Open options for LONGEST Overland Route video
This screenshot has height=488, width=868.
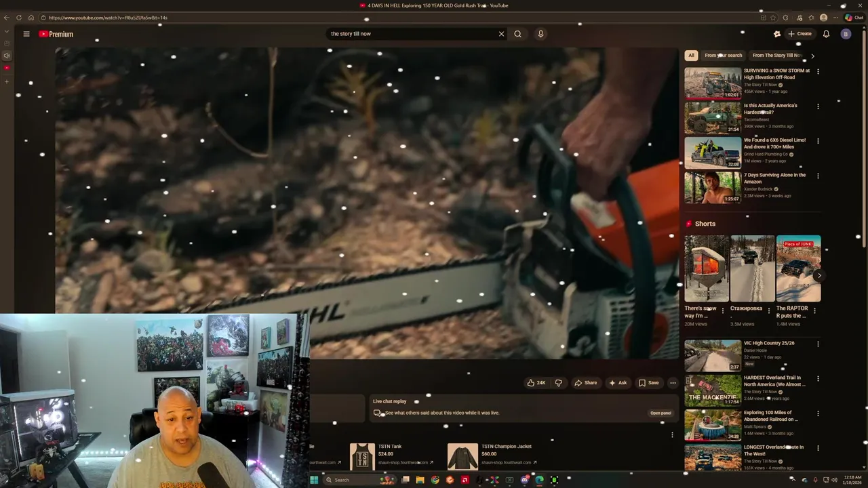tap(818, 448)
